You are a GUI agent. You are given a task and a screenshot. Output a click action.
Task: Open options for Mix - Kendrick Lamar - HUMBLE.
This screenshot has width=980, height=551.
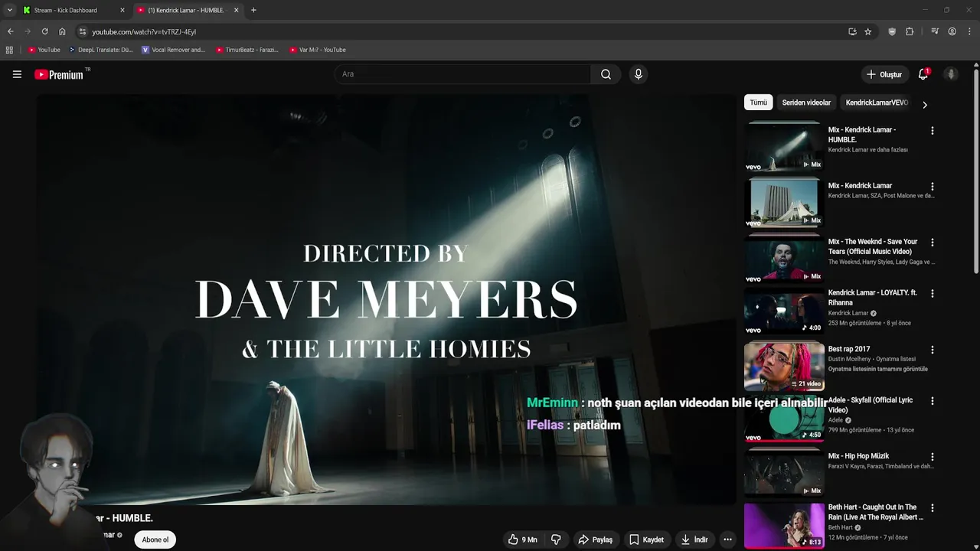932,131
